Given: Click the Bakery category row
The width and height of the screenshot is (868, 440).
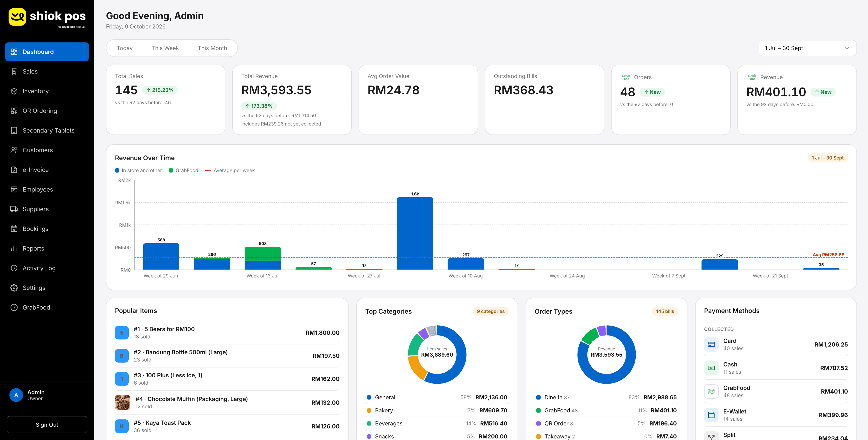Looking at the screenshot, I should pyautogui.click(x=437, y=410).
